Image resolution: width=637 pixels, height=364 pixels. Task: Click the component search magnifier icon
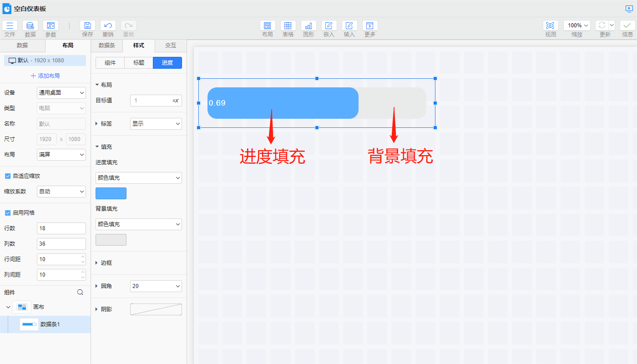(80, 292)
